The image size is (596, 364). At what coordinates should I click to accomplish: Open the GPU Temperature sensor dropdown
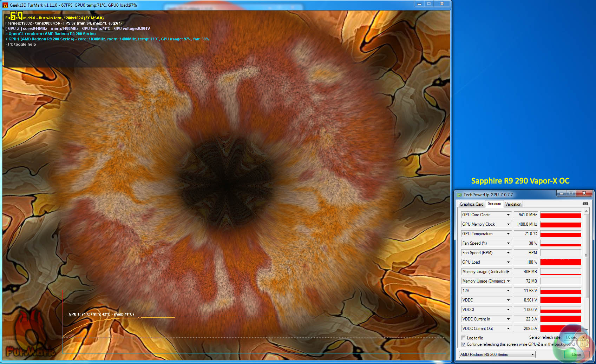[508, 234]
